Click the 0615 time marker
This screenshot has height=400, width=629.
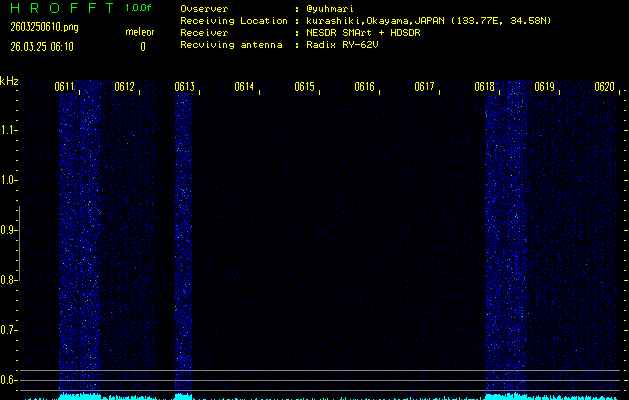pyautogui.click(x=304, y=87)
